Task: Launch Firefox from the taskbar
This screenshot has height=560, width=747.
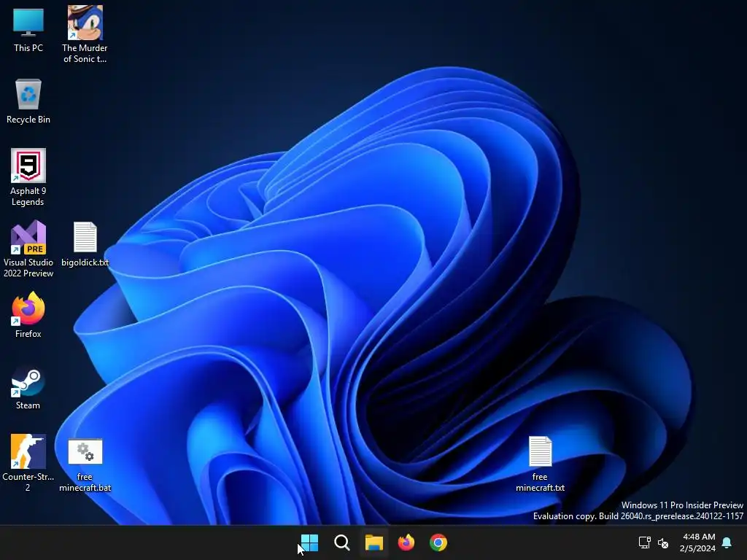Action: point(406,542)
